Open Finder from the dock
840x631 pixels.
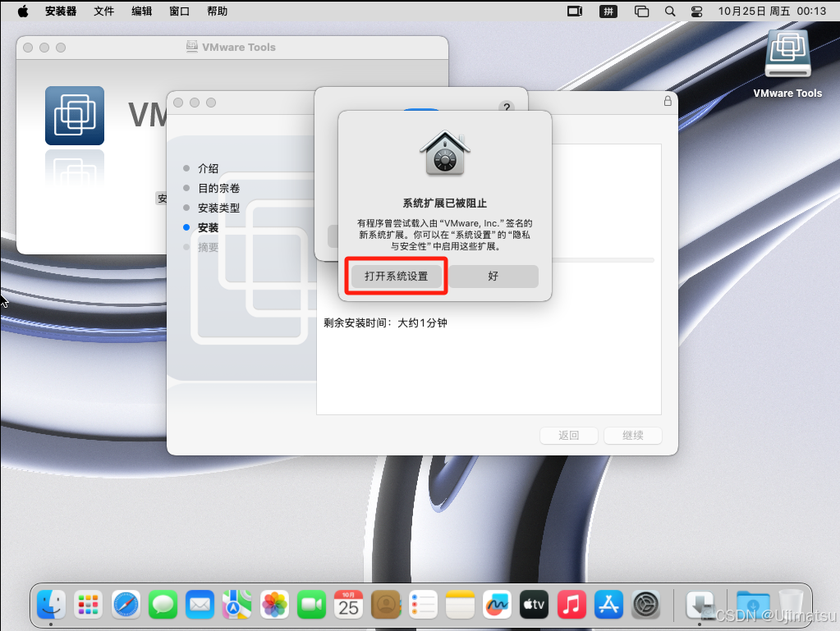[x=52, y=605]
